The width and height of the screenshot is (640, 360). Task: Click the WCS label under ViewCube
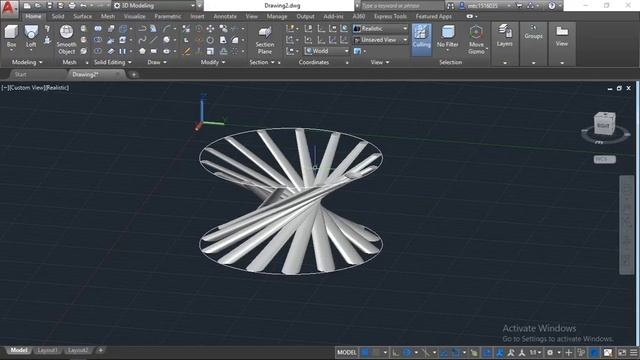coord(604,159)
